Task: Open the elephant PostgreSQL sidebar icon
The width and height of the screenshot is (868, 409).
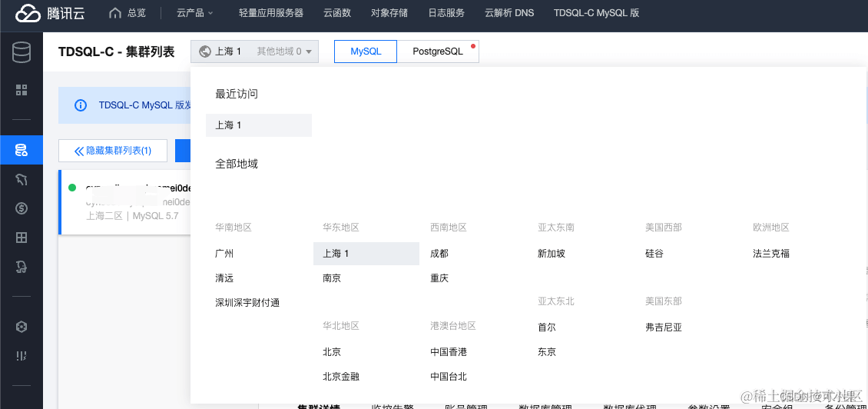Action: 22,267
